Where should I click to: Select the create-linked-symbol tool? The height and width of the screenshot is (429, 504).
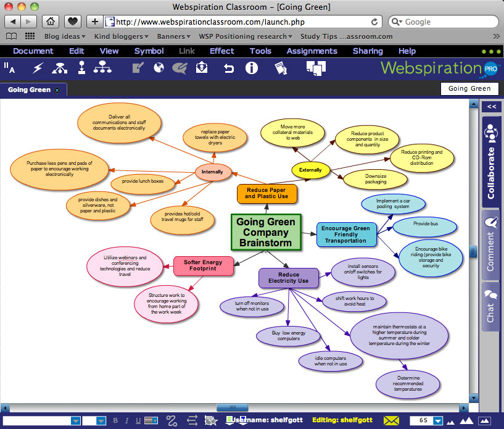pyautogui.click(x=81, y=68)
